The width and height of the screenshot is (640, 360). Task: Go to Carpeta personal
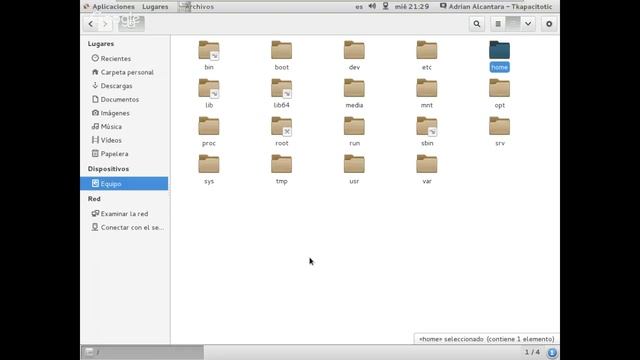coord(124,72)
